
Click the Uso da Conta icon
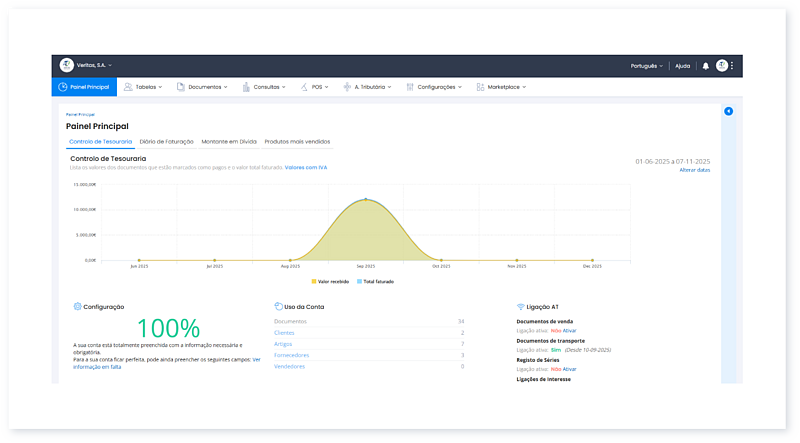click(277, 307)
